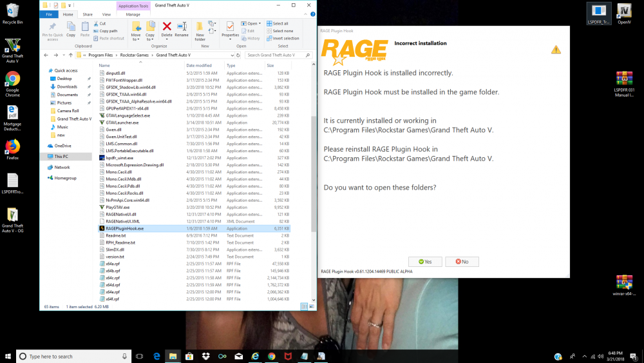The image size is (644, 363).
Task: Switch to the large icons view button
Action: click(311, 307)
